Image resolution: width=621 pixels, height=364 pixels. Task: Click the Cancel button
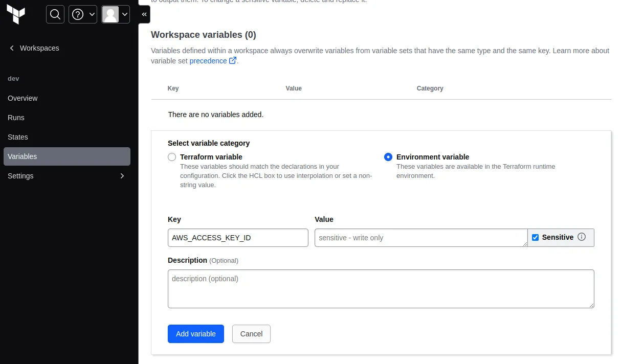251,333
